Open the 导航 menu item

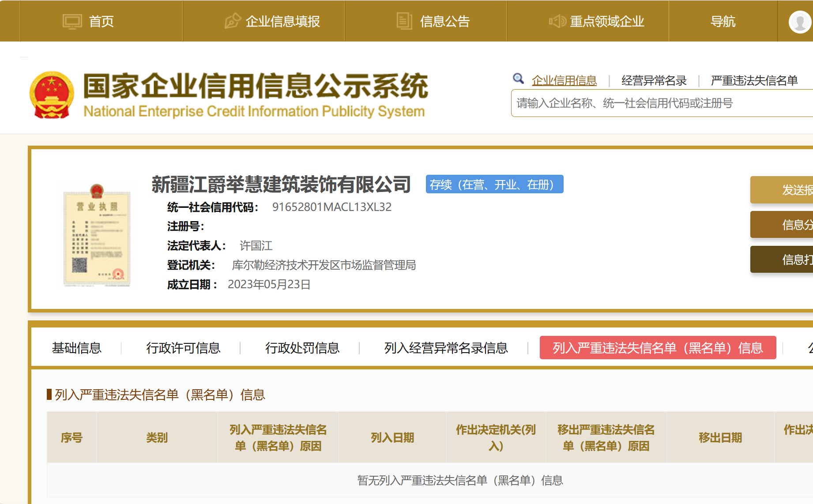click(723, 21)
